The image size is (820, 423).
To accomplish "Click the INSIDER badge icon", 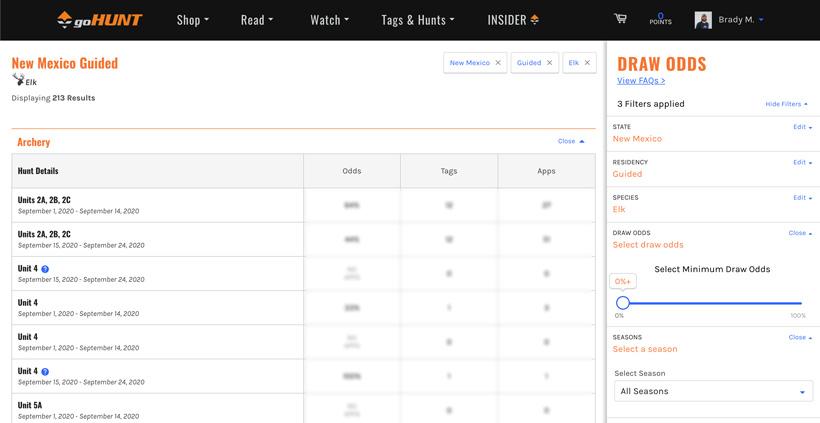I will 534,20.
